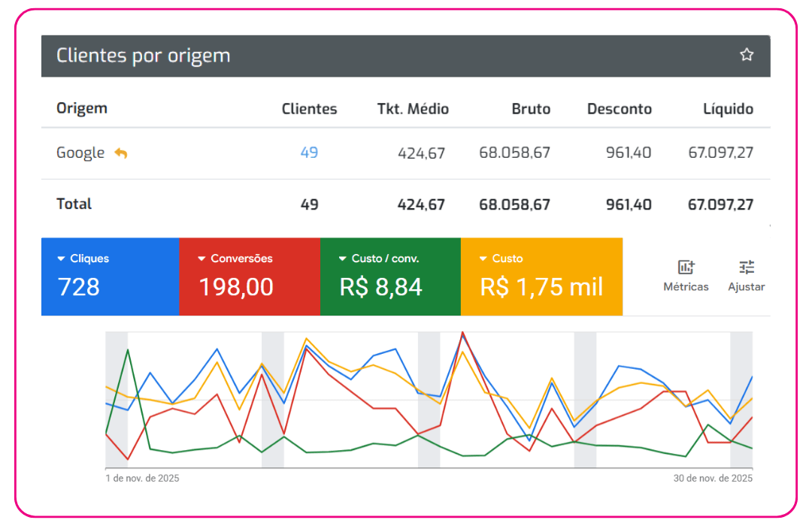Open the yellow Custo metric dropdown
This screenshot has width=812, height=526.
click(x=483, y=258)
